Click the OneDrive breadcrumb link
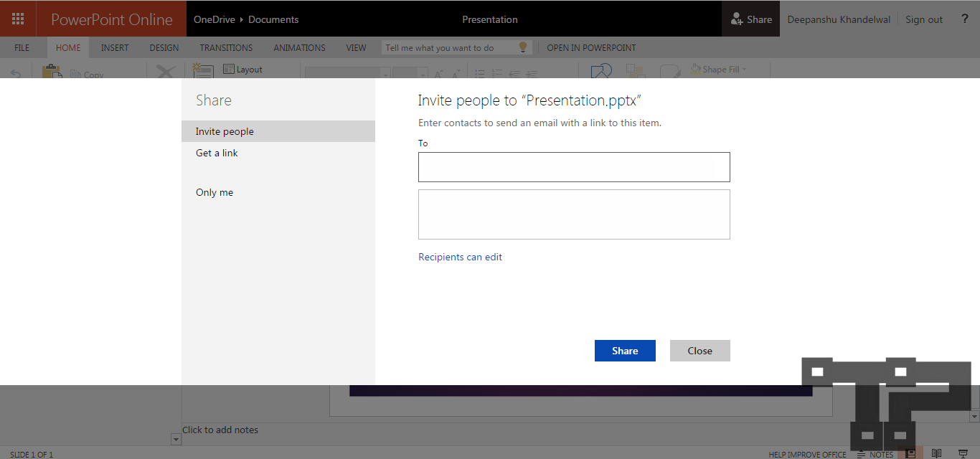 click(215, 19)
